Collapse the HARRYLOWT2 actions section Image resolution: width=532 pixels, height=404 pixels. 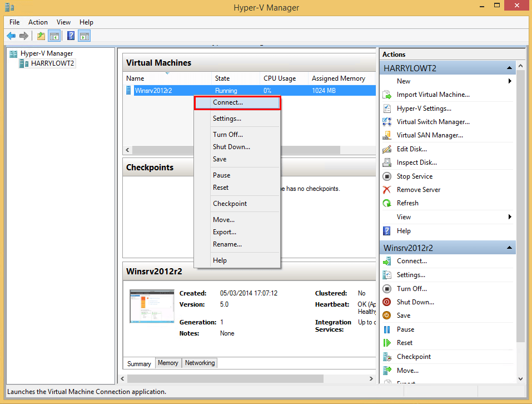coord(509,67)
